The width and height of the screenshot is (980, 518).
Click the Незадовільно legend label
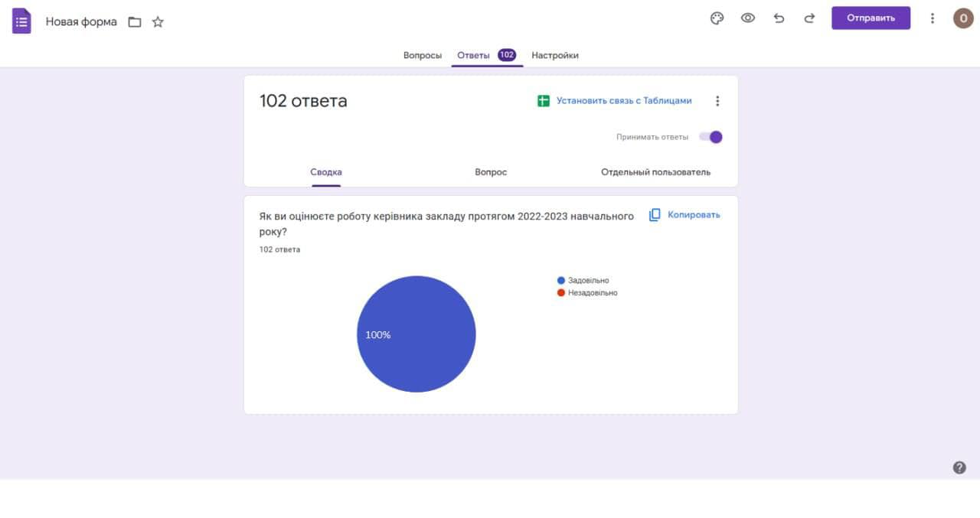click(x=593, y=293)
